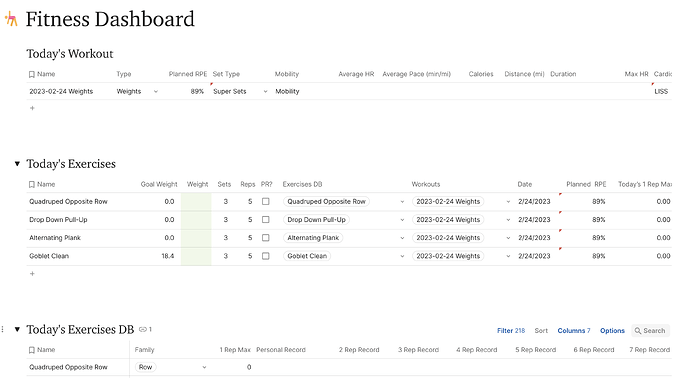Open Workouts dropdown in Drop Down Pull-Up row
Viewport: 690px width, 378px height.
pos(508,220)
